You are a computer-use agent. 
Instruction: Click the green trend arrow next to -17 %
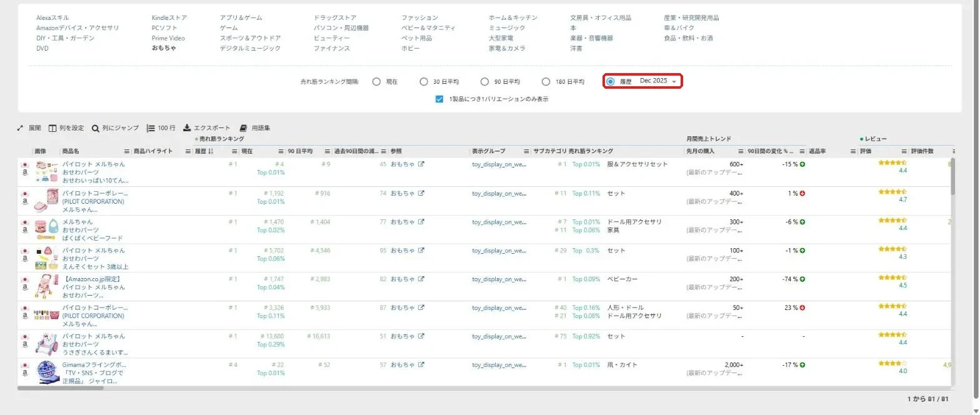(x=802, y=365)
